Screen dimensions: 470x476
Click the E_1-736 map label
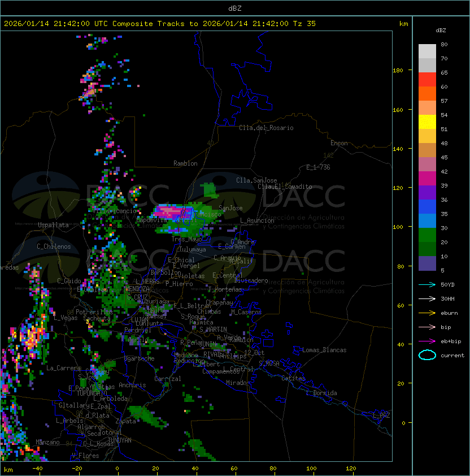(x=318, y=167)
